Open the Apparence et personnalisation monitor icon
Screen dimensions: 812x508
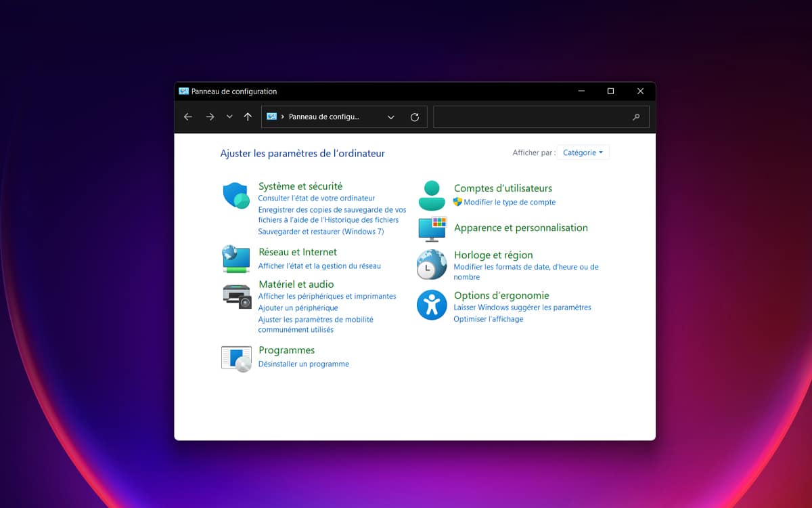[432, 229]
